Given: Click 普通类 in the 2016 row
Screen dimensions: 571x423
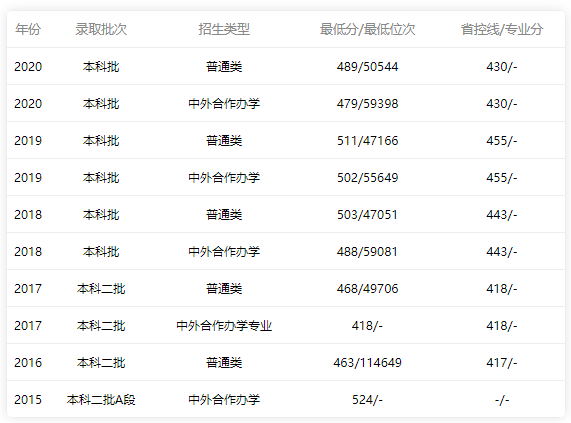Looking at the screenshot, I should click(224, 363).
